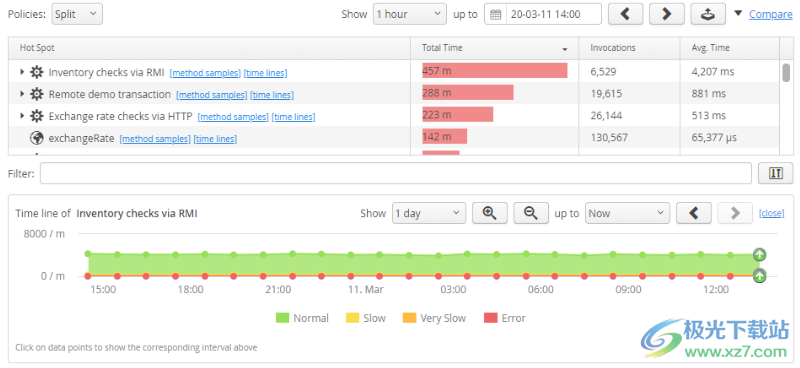This screenshot has width=800, height=368.
Task: Click gear icon of Exchange rate checks via HTTP
Action: 37,116
